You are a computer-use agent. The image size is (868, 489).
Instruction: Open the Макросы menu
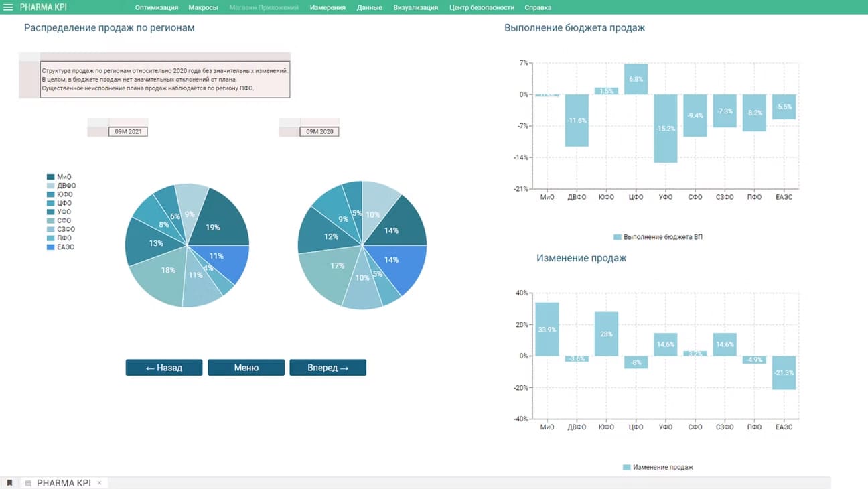pyautogui.click(x=204, y=7)
